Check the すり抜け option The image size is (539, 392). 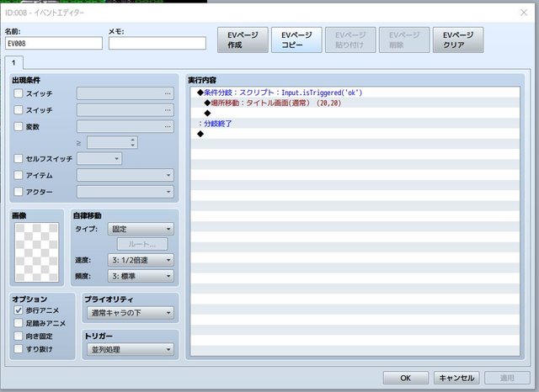tap(19, 349)
